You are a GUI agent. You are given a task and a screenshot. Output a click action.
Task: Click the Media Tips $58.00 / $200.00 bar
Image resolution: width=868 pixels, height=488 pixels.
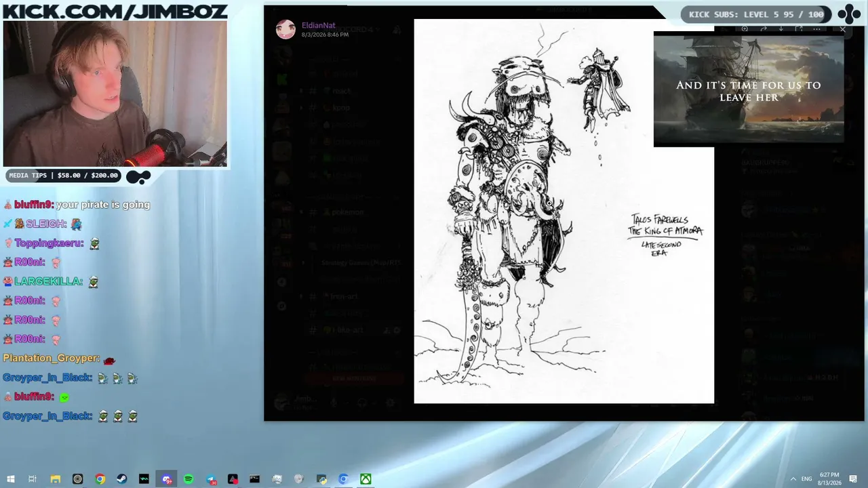63,176
